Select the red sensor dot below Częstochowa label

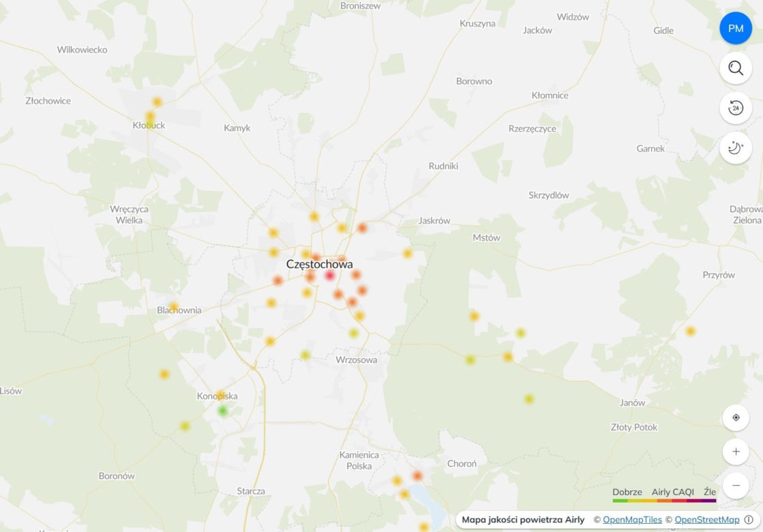tap(330, 276)
